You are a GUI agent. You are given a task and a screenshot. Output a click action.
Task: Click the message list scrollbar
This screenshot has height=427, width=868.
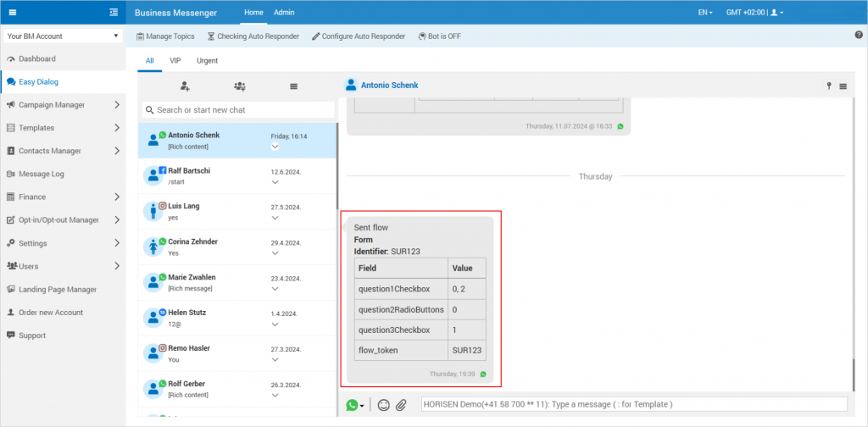pos(854,373)
